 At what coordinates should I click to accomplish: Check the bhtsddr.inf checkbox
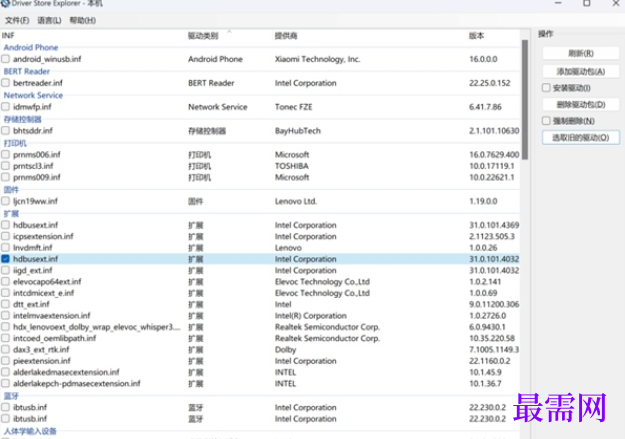pyautogui.click(x=6, y=131)
